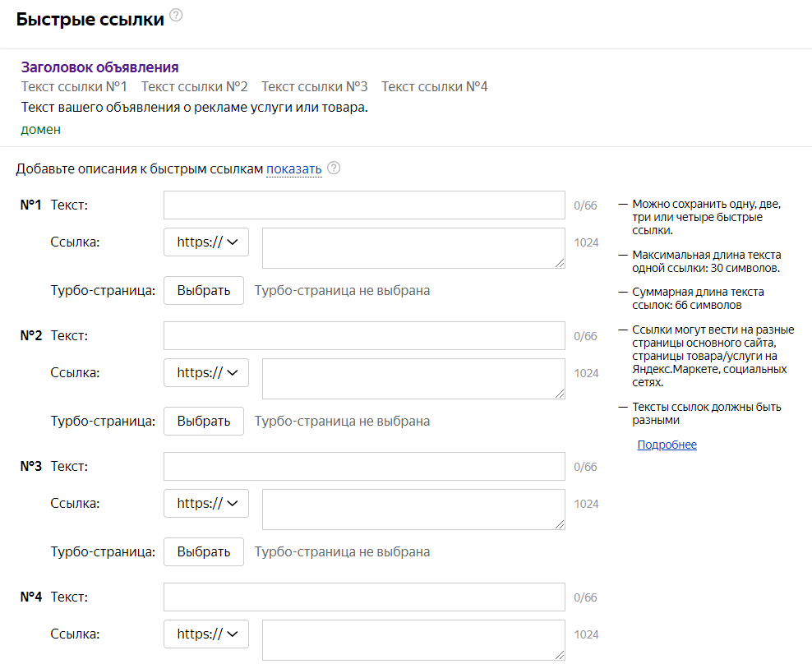Click the показать descriptions link
812x664 pixels.
point(293,169)
